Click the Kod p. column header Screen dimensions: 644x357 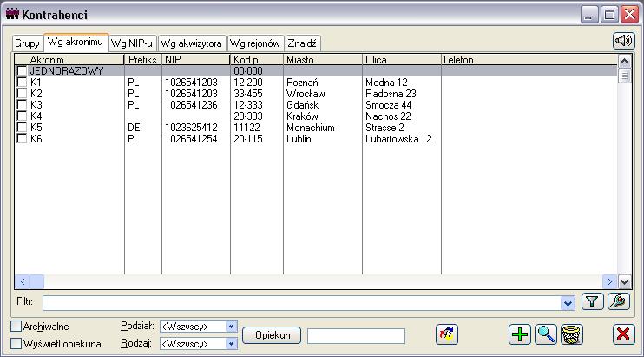[x=257, y=60]
